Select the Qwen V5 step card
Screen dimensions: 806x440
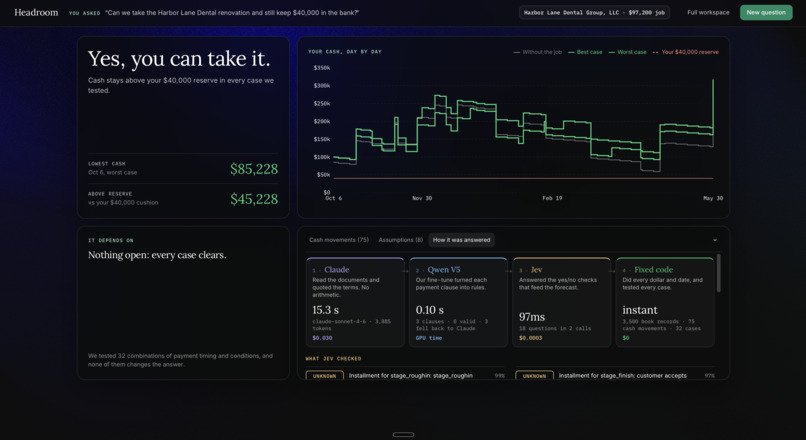[x=458, y=302]
